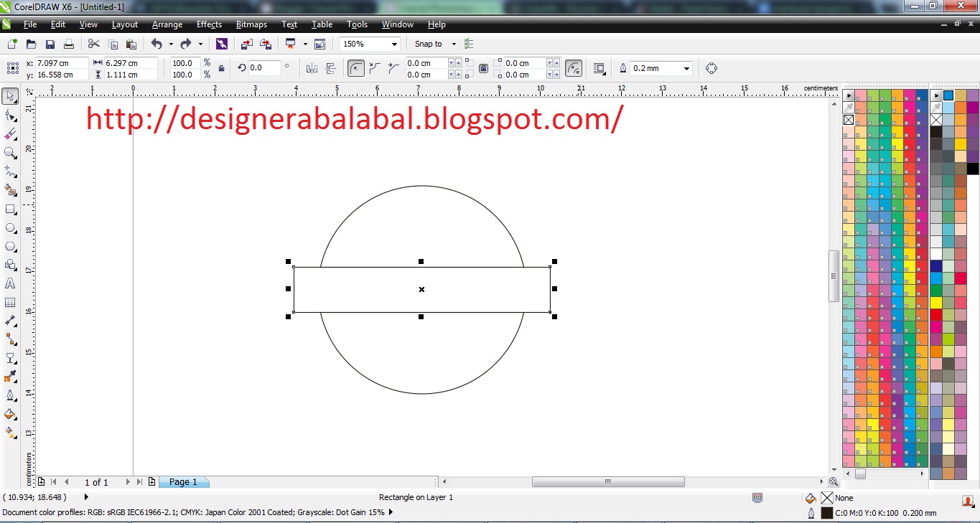
Task: Select the Blend/interactive effects tool
Action: coord(11,358)
